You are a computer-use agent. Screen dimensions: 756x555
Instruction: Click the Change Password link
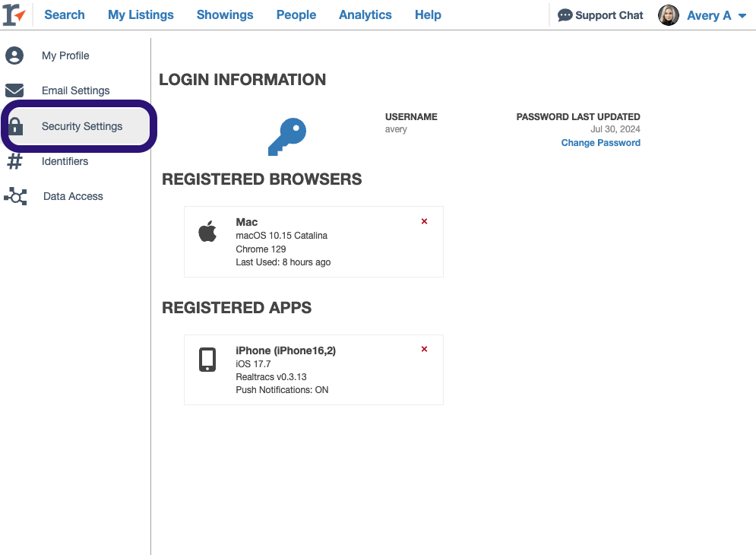(600, 142)
